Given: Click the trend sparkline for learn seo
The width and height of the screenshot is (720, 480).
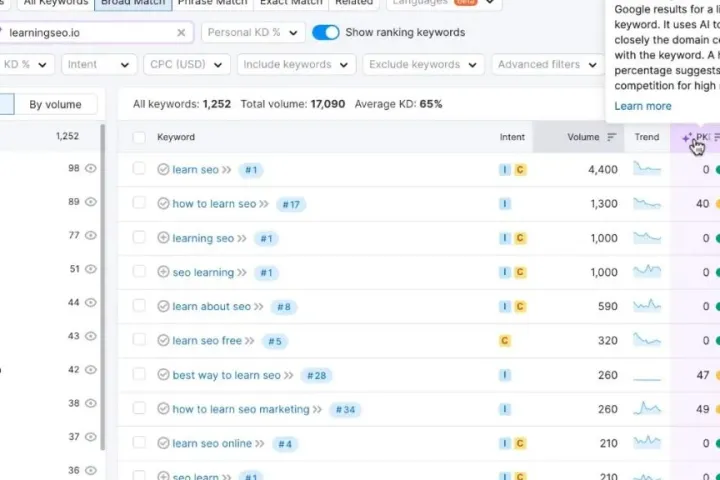Looking at the screenshot, I should tap(647, 169).
